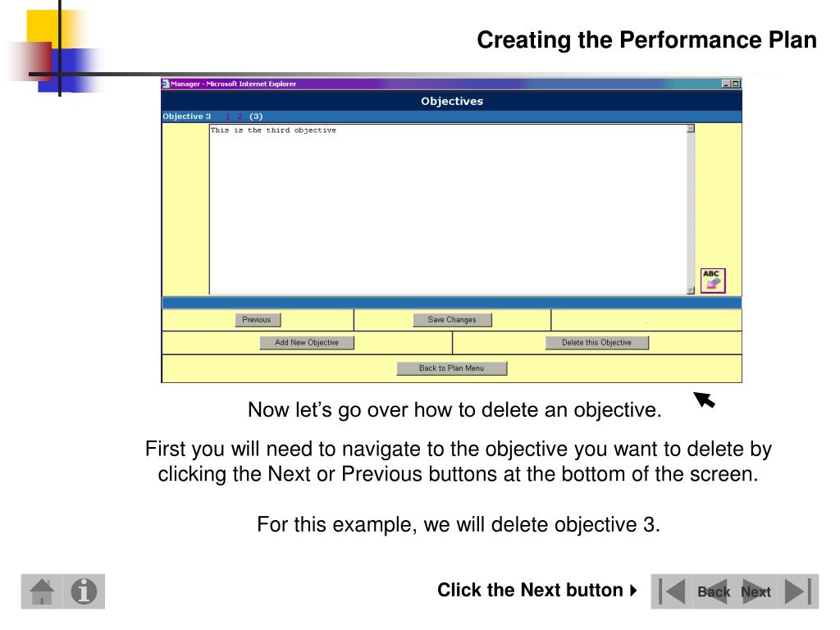
Task: Open objective 2 link
Action: point(240,116)
